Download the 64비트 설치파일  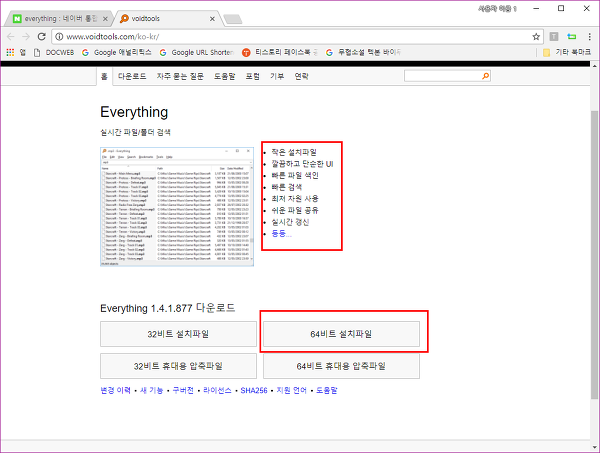tap(341, 334)
